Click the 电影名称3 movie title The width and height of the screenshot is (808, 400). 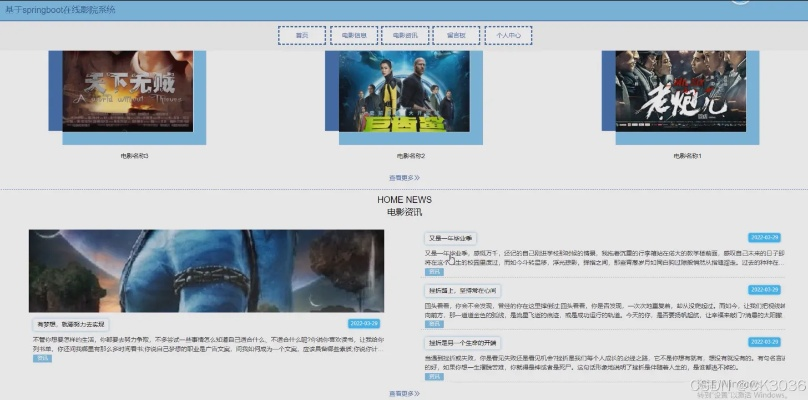coord(134,156)
